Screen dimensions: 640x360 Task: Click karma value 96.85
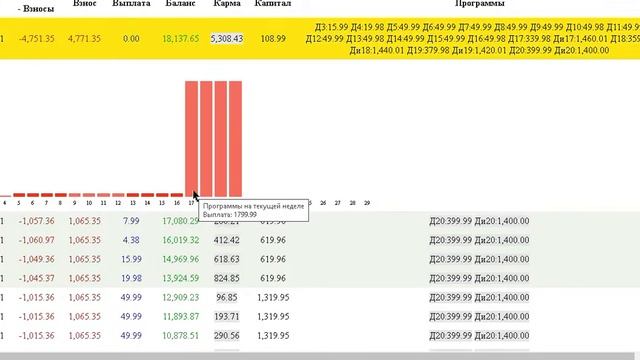227,298
